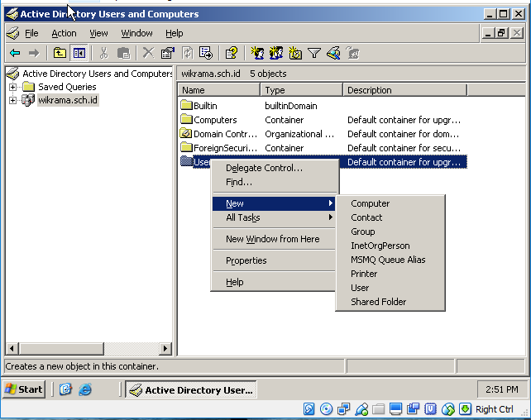Open the Window menu
The height and width of the screenshot is (420, 531).
136,33
